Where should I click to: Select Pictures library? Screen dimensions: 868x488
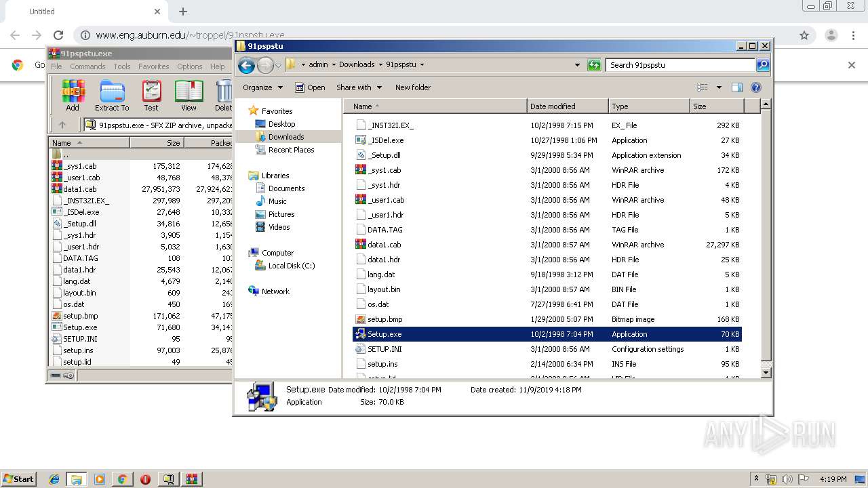(281, 214)
